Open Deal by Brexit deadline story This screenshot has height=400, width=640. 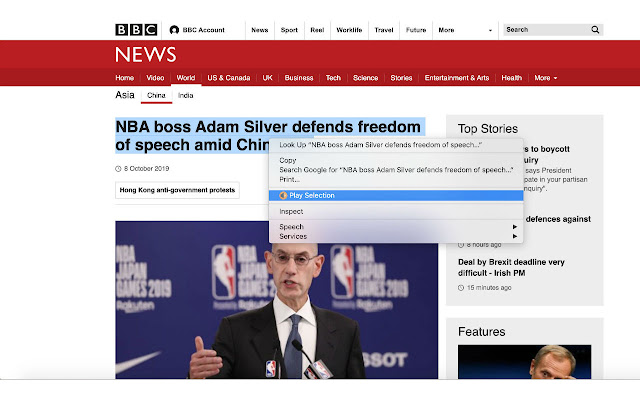click(511, 267)
